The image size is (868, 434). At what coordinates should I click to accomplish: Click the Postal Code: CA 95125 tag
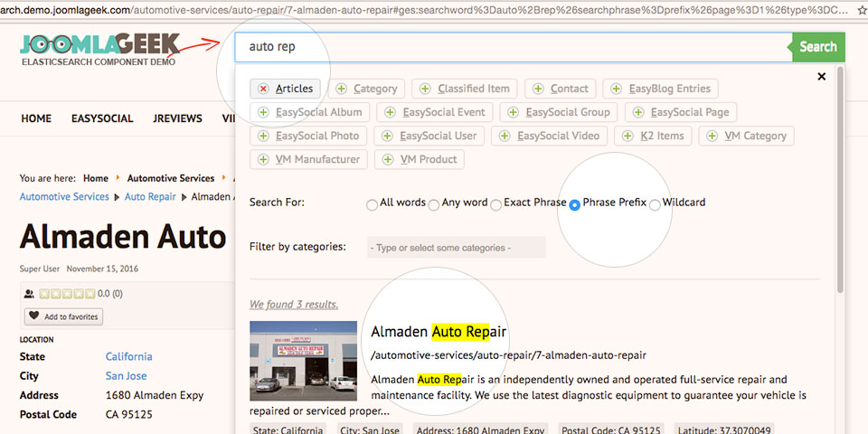tap(610, 429)
